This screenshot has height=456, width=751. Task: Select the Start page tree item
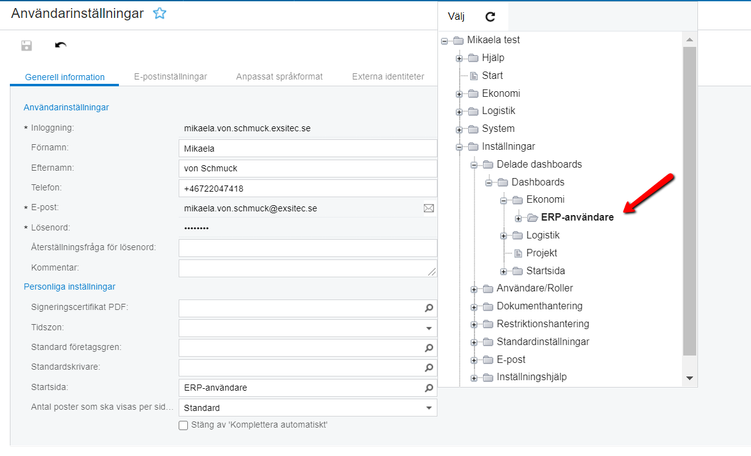click(x=492, y=75)
